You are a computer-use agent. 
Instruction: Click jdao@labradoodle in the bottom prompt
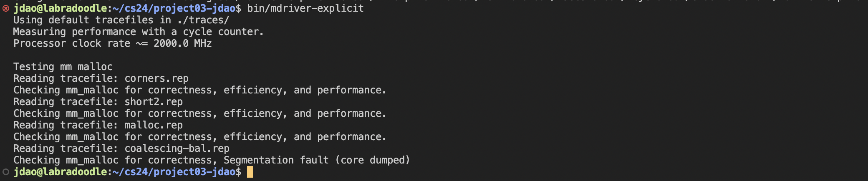(60, 172)
